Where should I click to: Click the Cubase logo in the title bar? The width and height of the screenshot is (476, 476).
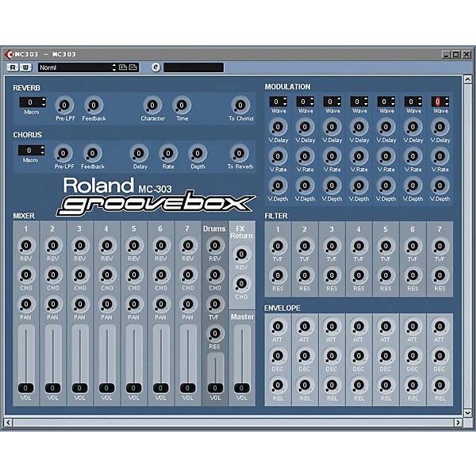[x=9, y=54]
